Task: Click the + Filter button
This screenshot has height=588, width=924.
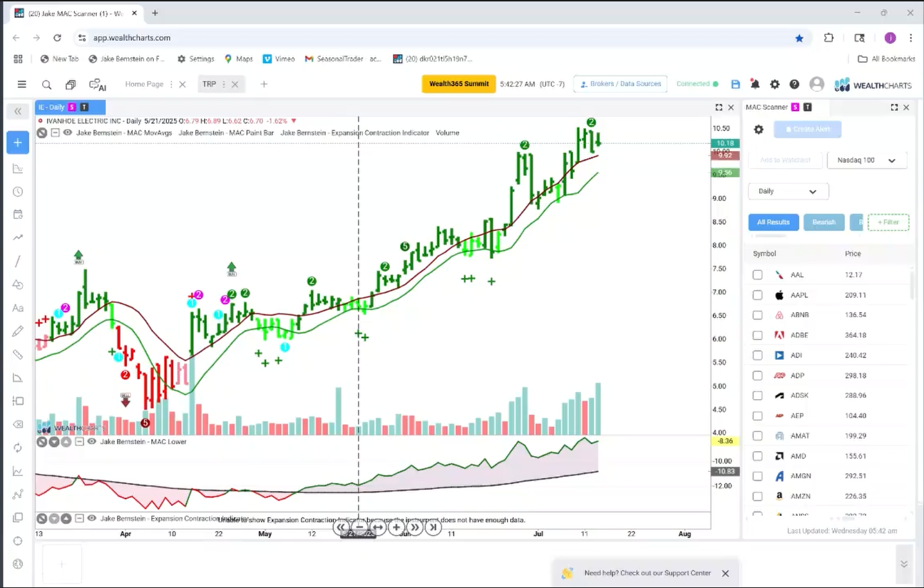Action: click(888, 222)
